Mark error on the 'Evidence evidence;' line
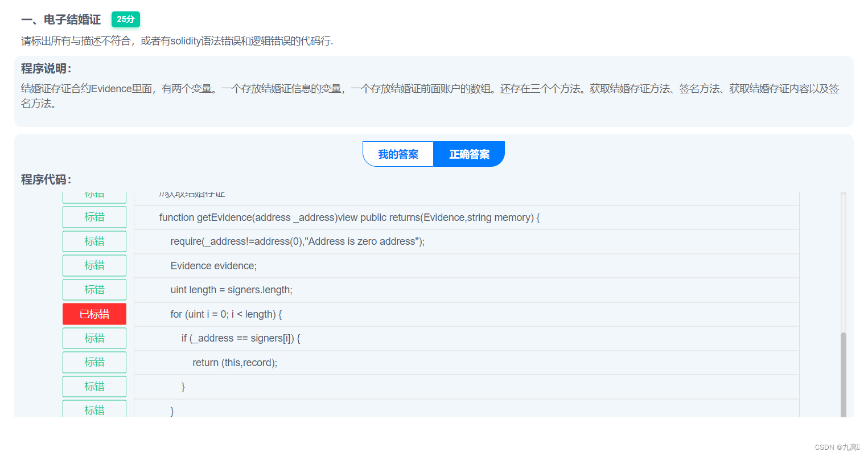The width and height of the screenshot is (868, 456). [94, 265]
